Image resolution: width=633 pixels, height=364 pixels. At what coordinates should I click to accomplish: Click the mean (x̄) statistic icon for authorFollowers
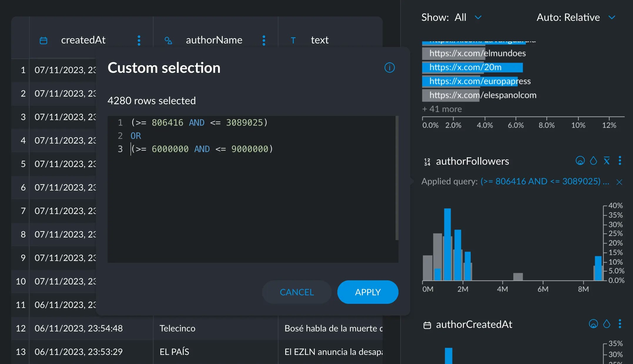(607, 161)
